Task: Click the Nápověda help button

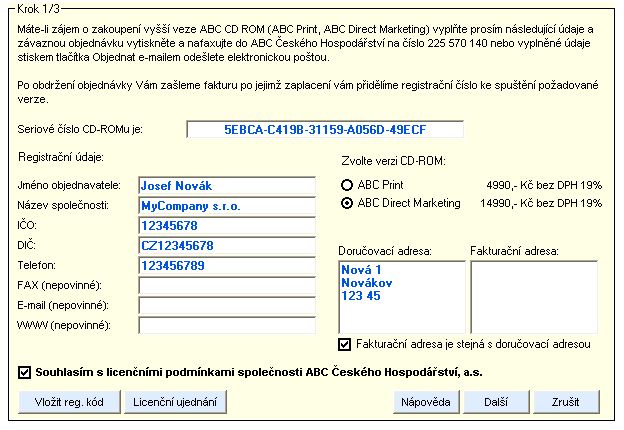Action: [426, 402]
